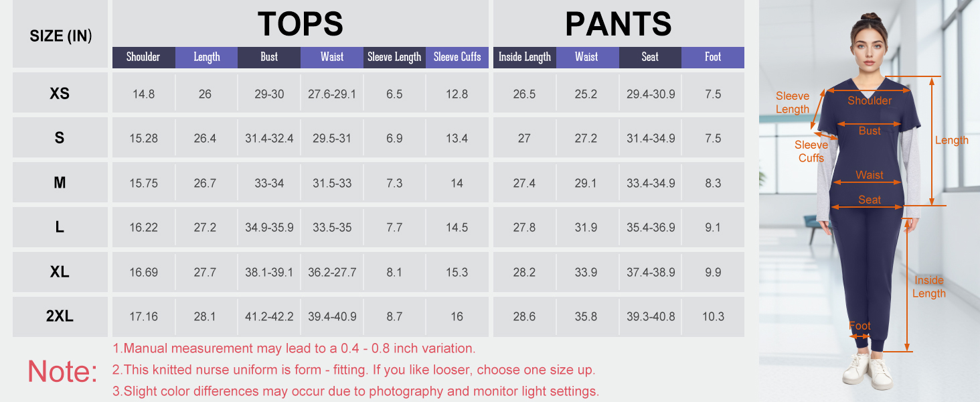Click the Sleeve Cuffs column header
The width and height of the screenshot is (980, 402).
click(457, 57)
